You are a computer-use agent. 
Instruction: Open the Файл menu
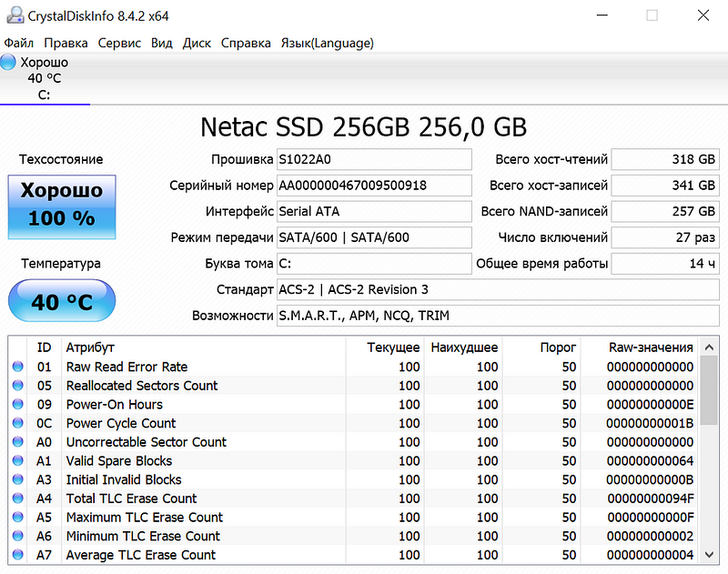pyautogui.click(x=18, y=43)
